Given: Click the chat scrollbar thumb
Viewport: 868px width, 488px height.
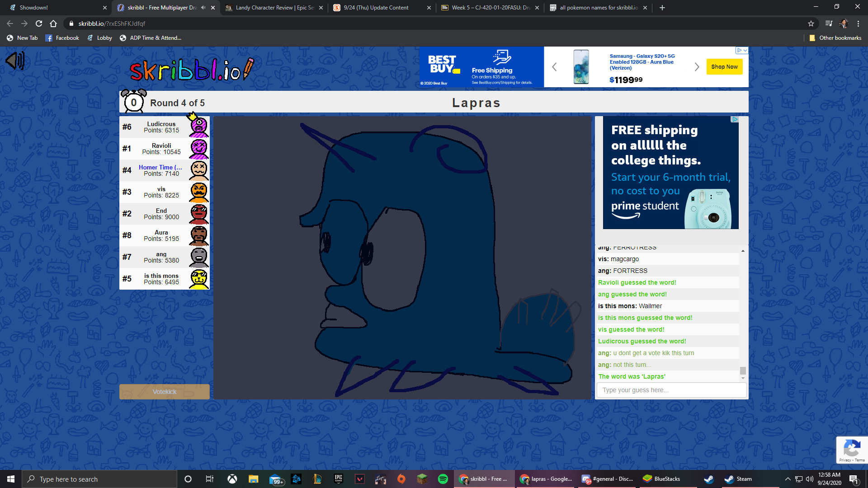Looking at the screenshot, I should tap(743, 371).
